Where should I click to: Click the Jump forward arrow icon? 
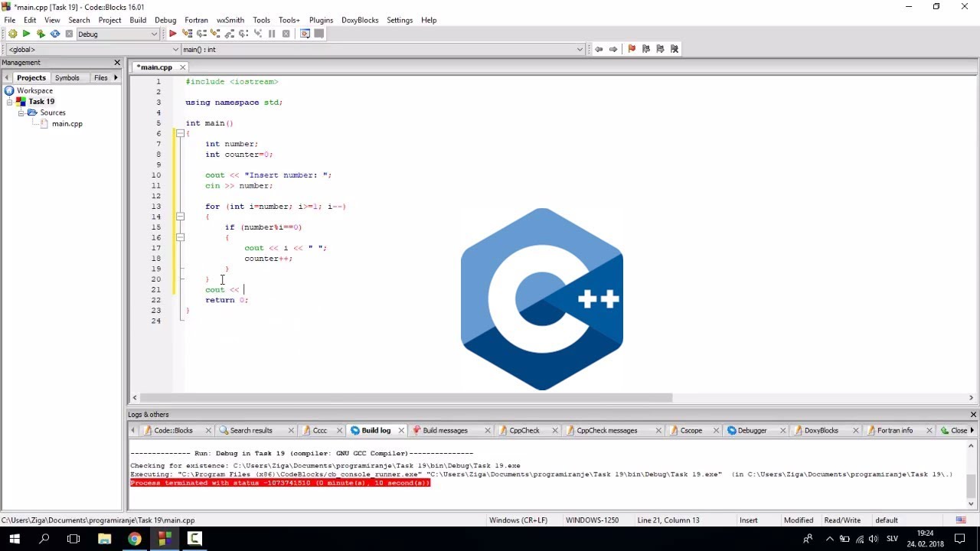(613, 49)
